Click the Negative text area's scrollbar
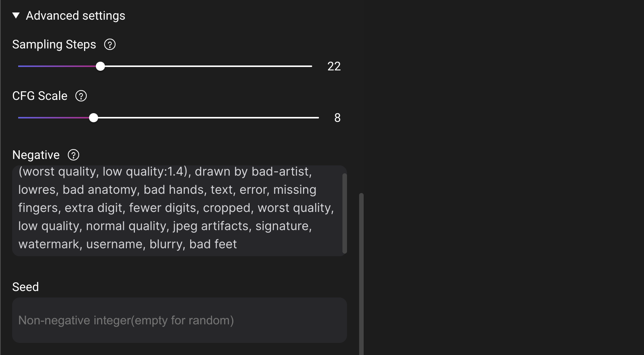 (344, 213)
